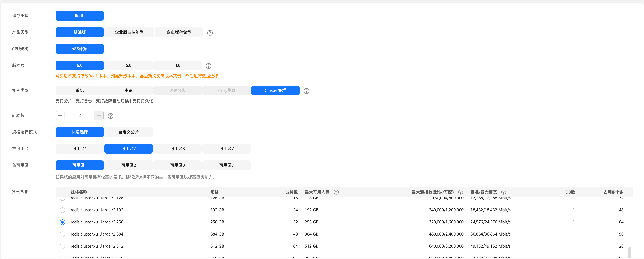Click the DB数 column header

point(570,192)
